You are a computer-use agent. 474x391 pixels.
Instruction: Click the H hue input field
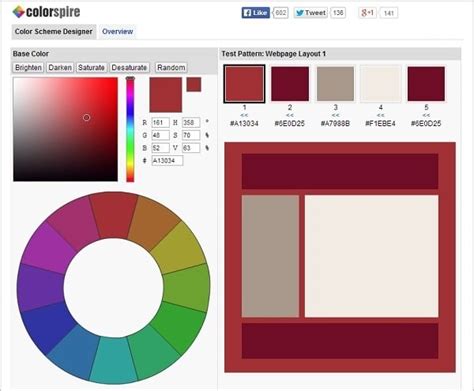[191, 122]
